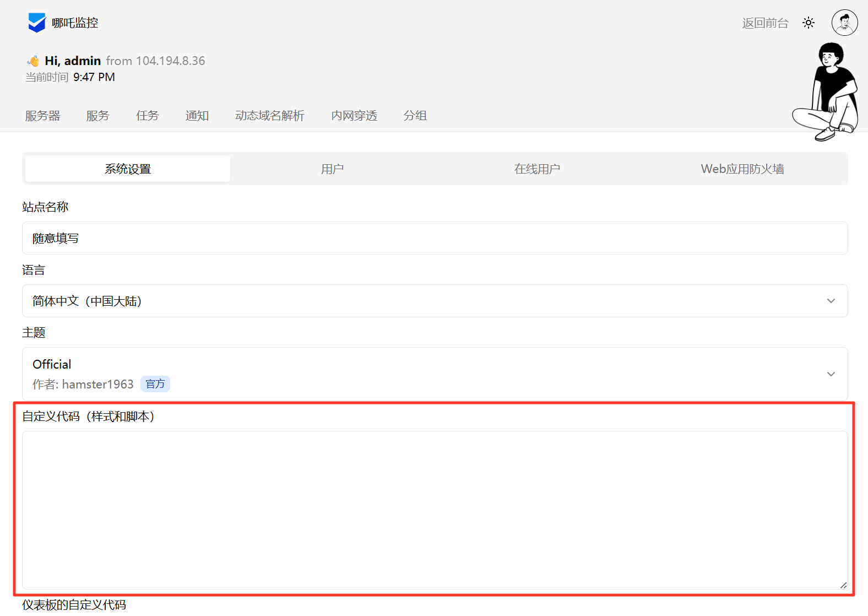
Task: Open the 服务器 navigation tab
Action: pos(42,116)
